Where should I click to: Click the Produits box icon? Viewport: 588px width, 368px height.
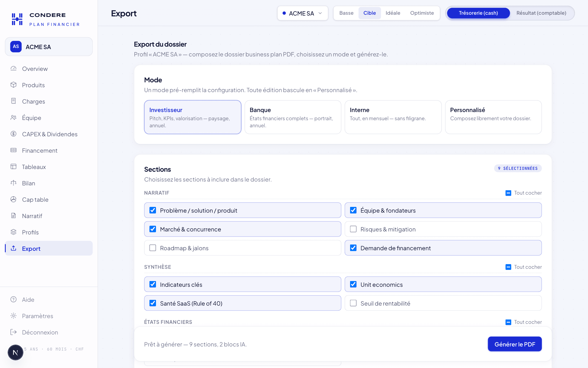tap(14, 85)
